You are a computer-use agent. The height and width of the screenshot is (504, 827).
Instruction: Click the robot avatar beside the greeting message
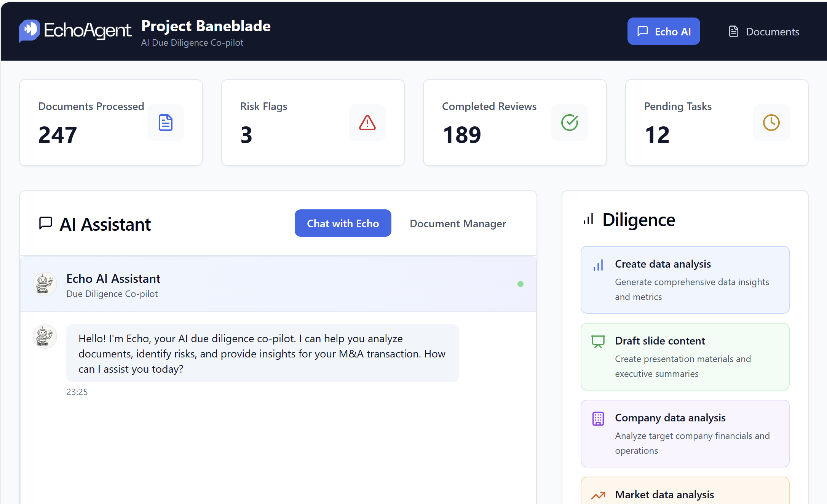45,337
